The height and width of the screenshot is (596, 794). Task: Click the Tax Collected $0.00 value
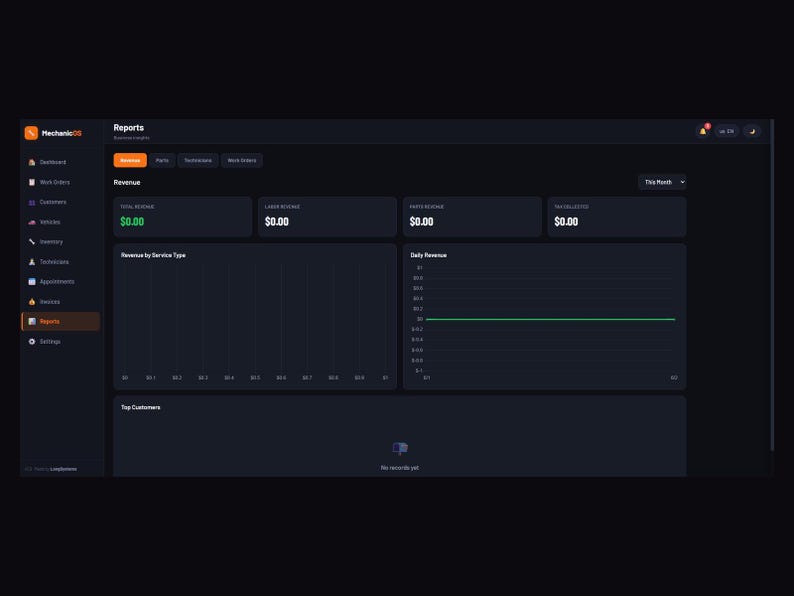pos(566,221)
